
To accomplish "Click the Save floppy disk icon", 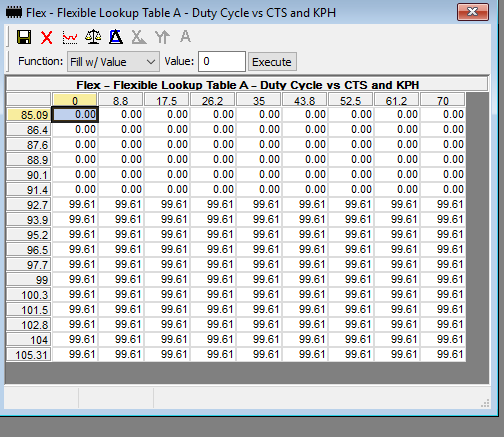I will point(24,37).
